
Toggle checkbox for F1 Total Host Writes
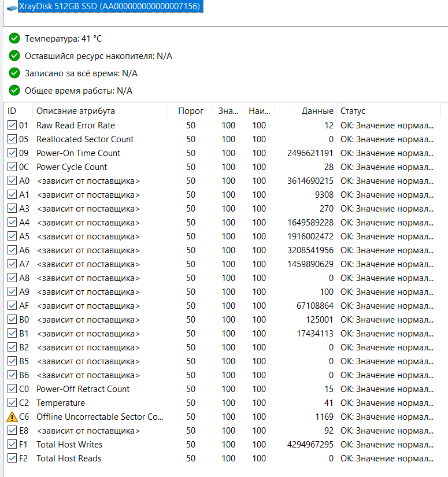point(12,445)
